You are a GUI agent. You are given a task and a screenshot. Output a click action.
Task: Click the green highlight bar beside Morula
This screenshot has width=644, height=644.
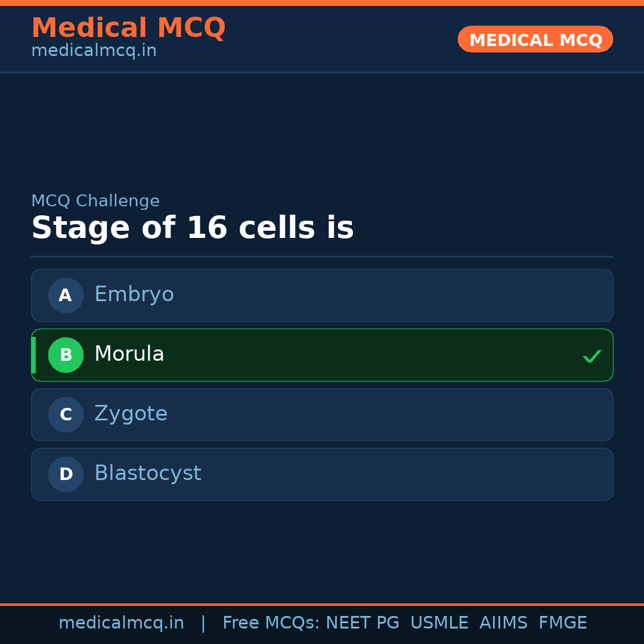(33, 355)
